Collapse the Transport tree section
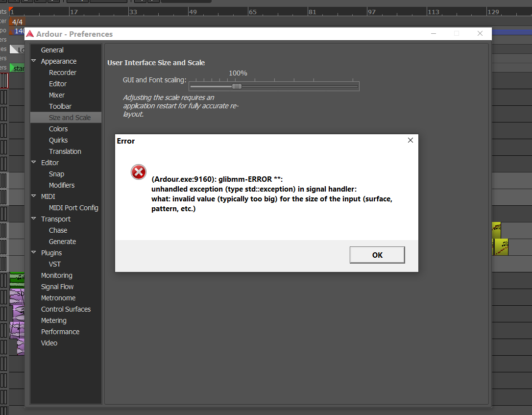Viewport: 532px width, 415px height. coord(34,219)
